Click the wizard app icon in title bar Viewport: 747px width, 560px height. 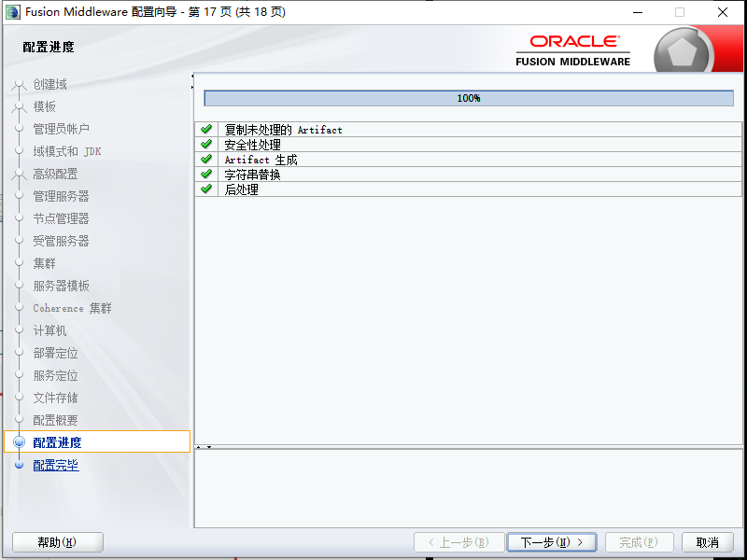pos(13,12)
